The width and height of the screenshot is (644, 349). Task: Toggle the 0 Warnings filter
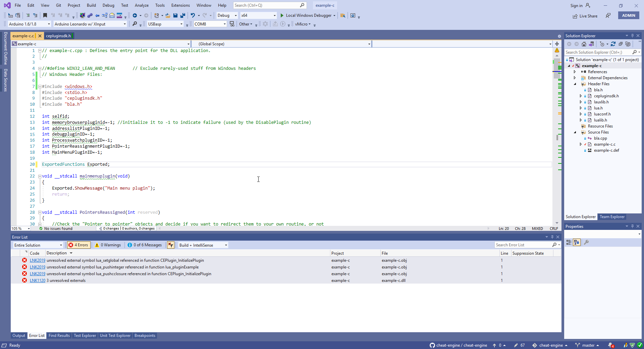click(108, 245)
